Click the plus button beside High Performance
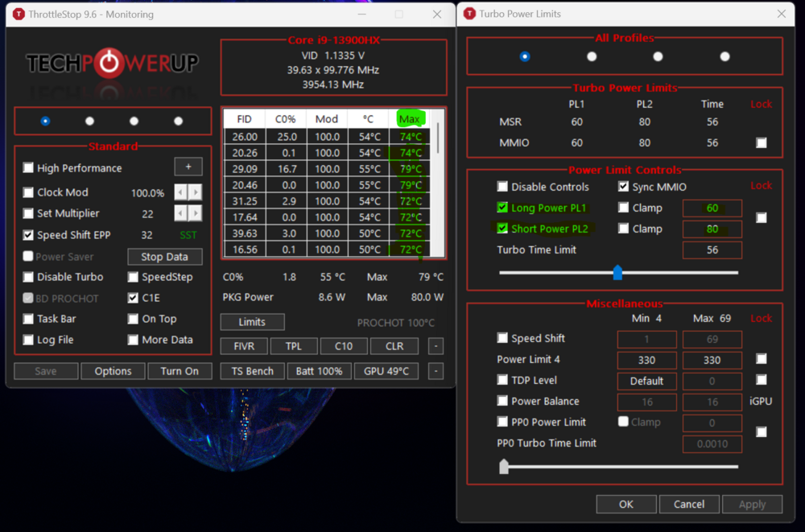This screenshot has width=805, height=532. 188,167
